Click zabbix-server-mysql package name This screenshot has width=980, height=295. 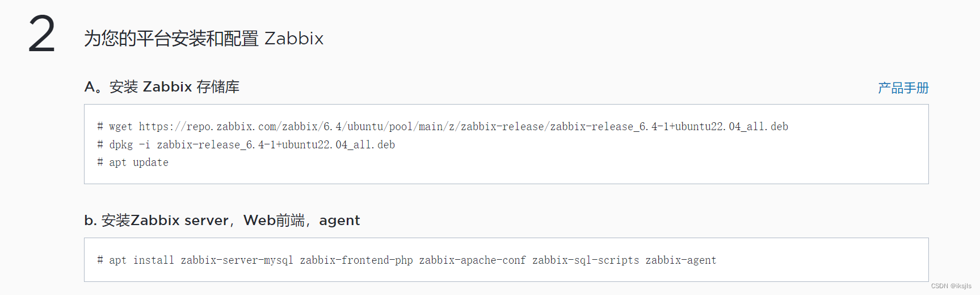tap(237, 260)
